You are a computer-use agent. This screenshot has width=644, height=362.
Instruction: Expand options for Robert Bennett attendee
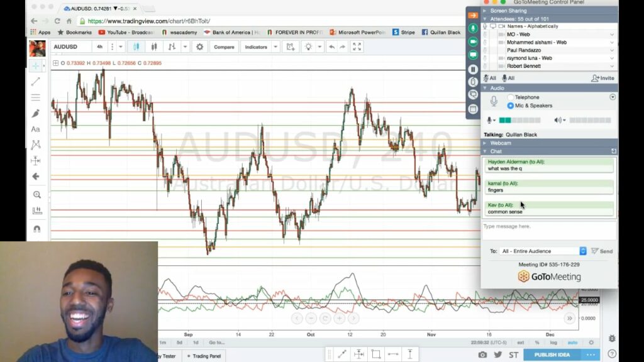tap(612, 66)
